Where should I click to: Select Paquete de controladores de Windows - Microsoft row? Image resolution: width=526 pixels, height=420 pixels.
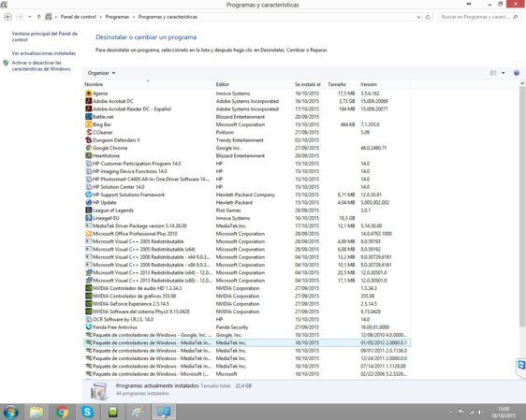point(247,374)
